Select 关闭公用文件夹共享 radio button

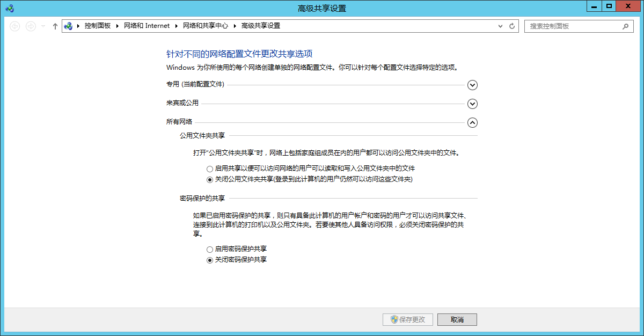210,180
